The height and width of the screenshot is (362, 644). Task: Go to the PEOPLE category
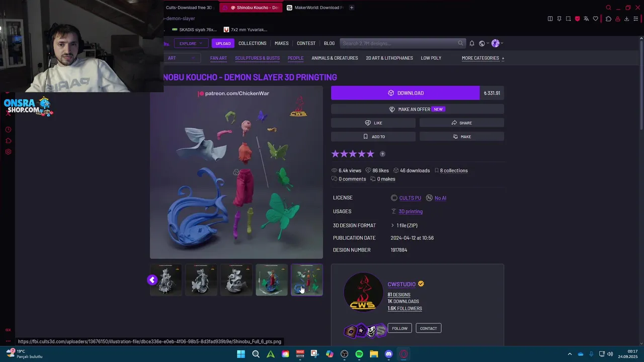coord(295,58)
